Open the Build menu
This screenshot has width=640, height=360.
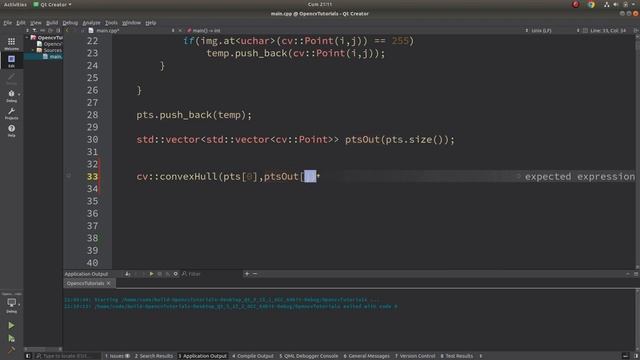click(x=52, y=23)
